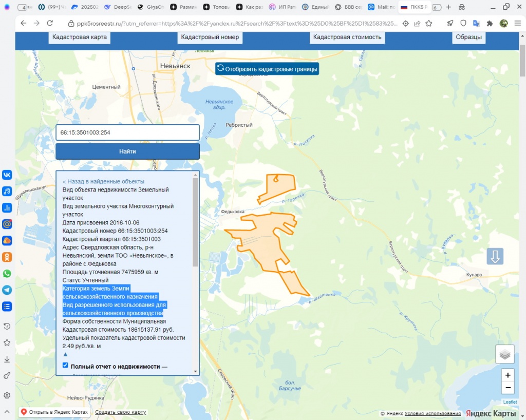Zoom out the map with minus button
Viewport: 526px width, 420px height.
[508, 388]
